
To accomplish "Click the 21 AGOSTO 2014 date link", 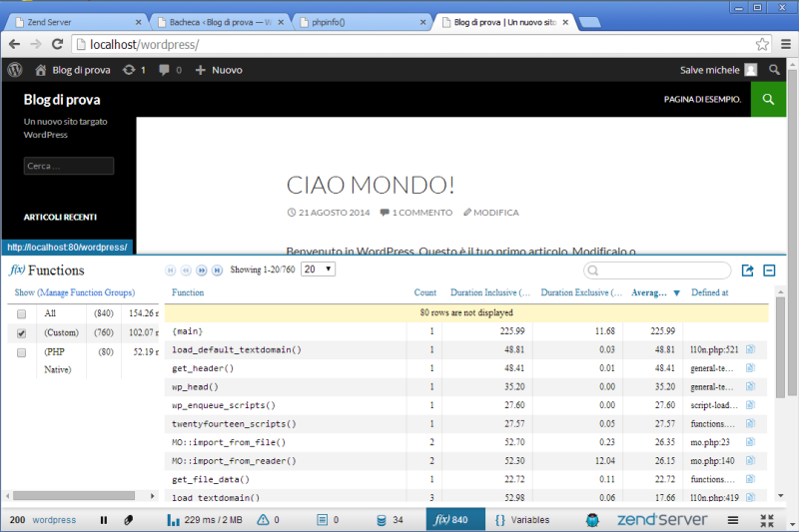I will coord(329,213).
